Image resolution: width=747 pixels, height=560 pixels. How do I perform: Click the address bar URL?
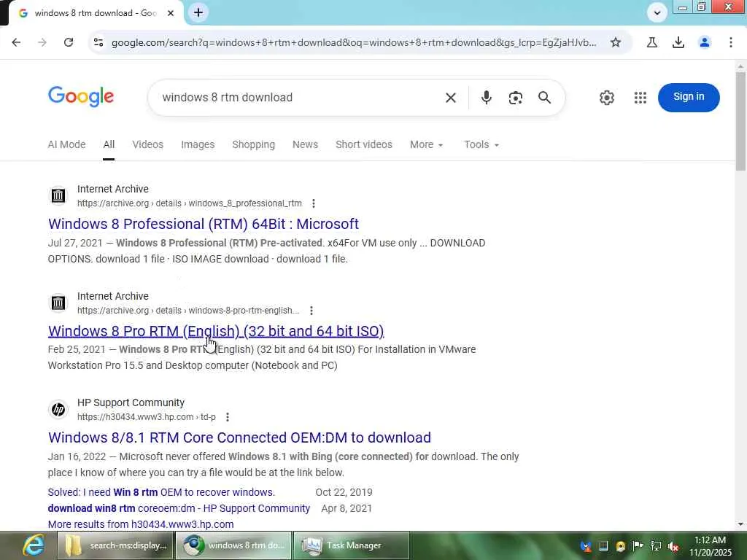354,42
